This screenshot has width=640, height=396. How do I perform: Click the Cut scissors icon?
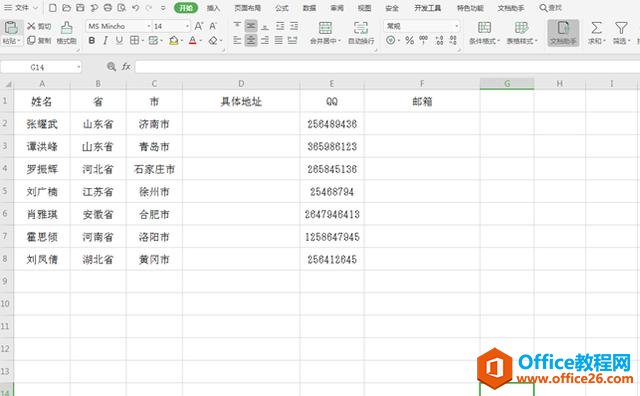[31, 26]
